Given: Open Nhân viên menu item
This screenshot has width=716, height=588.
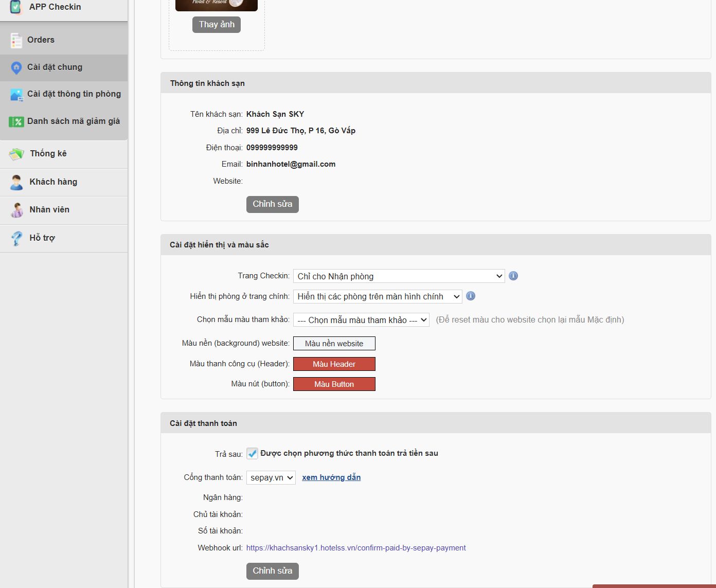Looking at the screenshot, I should [x=64, y=210].
